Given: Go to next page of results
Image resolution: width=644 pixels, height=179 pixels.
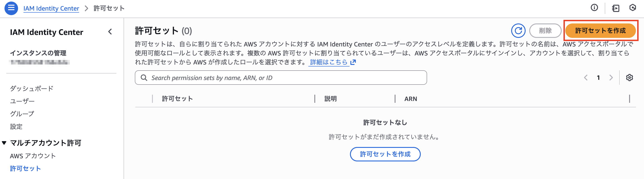Looking at the screenshot, I should 611,78.
